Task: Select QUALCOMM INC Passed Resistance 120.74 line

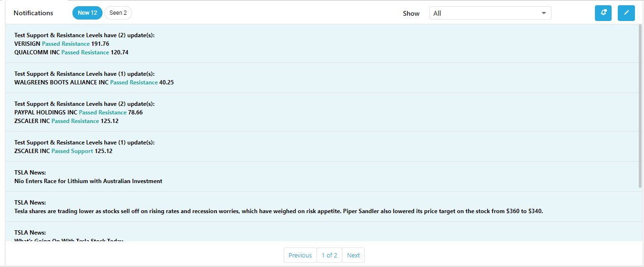Action: pyautogui.click(x=72, y=52)
